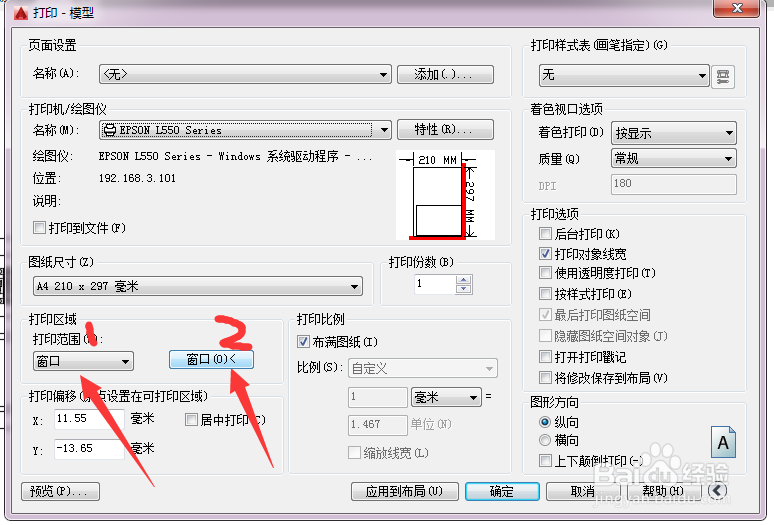Open the 打印范围 窗口 dropdown
Screen dimensions: 774x525
click(x=83, y=361)
